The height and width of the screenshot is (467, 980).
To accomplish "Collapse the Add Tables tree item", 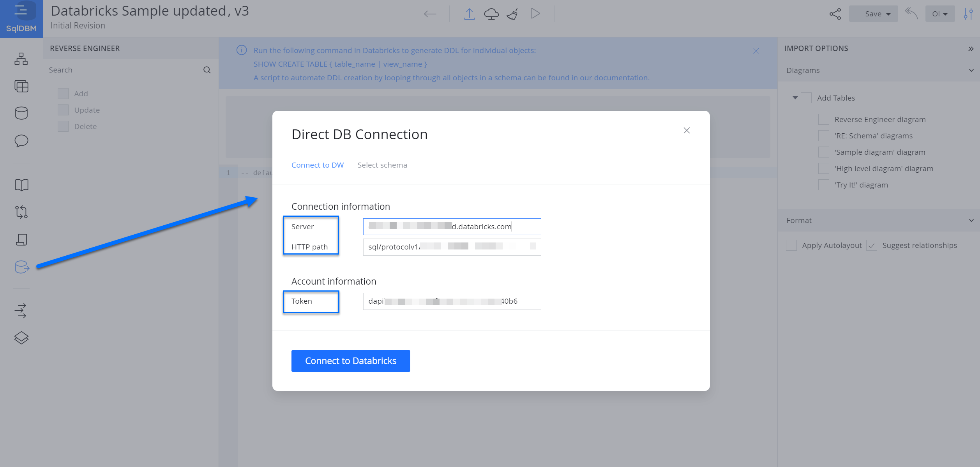I will pos(795,98).
